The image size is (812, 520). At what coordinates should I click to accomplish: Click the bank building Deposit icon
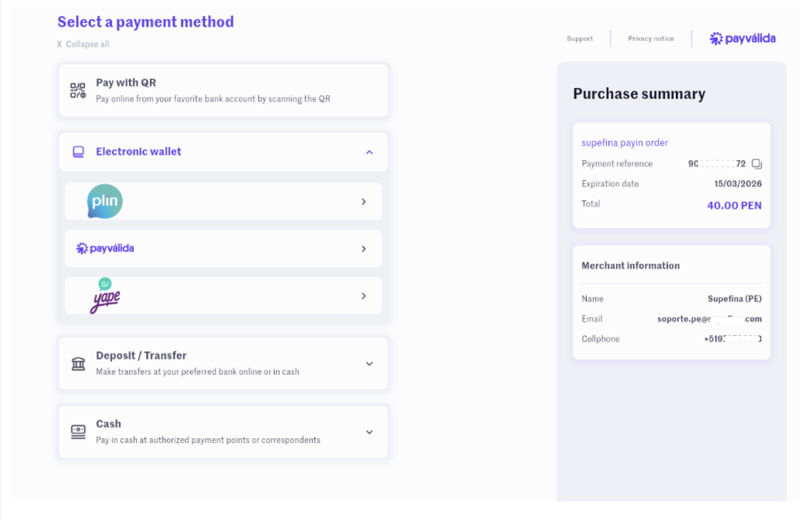78,364
